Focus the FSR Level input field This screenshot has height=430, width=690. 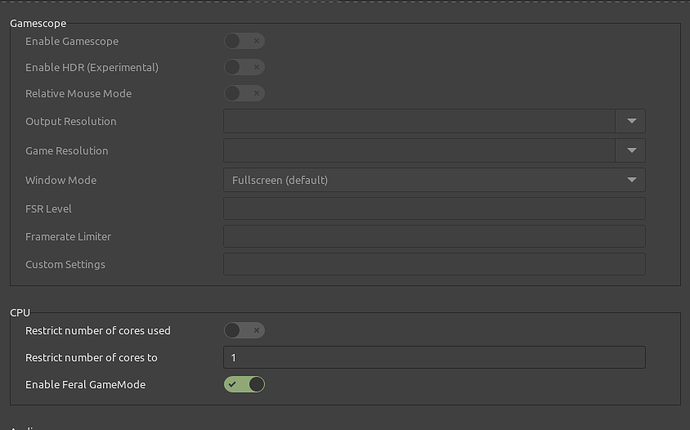click(x=433, y=209)
